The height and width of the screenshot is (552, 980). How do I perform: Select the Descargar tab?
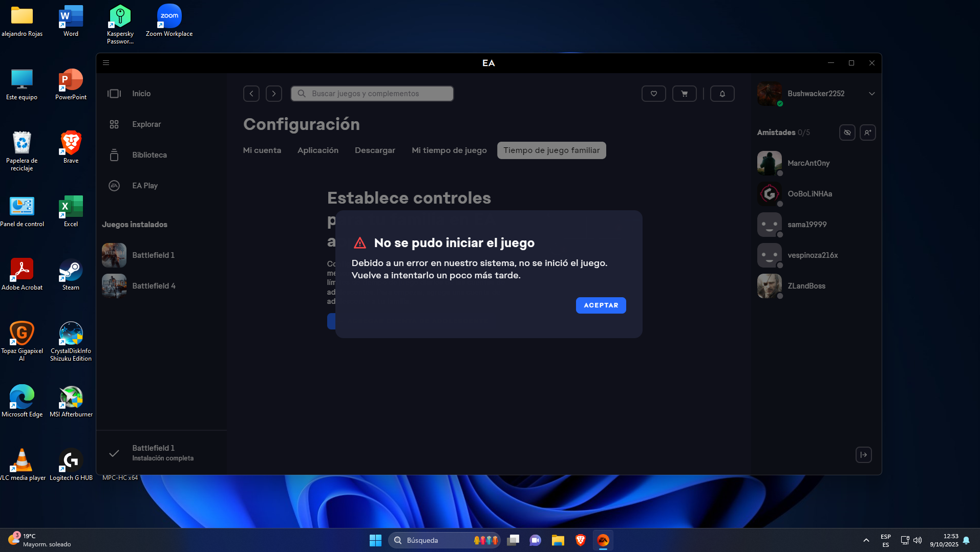(375, 150)
